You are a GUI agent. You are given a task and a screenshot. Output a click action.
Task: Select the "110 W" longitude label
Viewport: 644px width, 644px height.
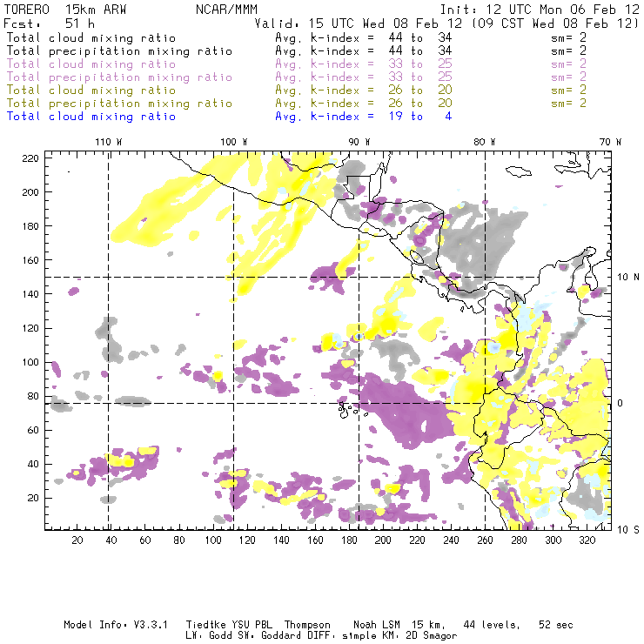click(x=109, y=142)
